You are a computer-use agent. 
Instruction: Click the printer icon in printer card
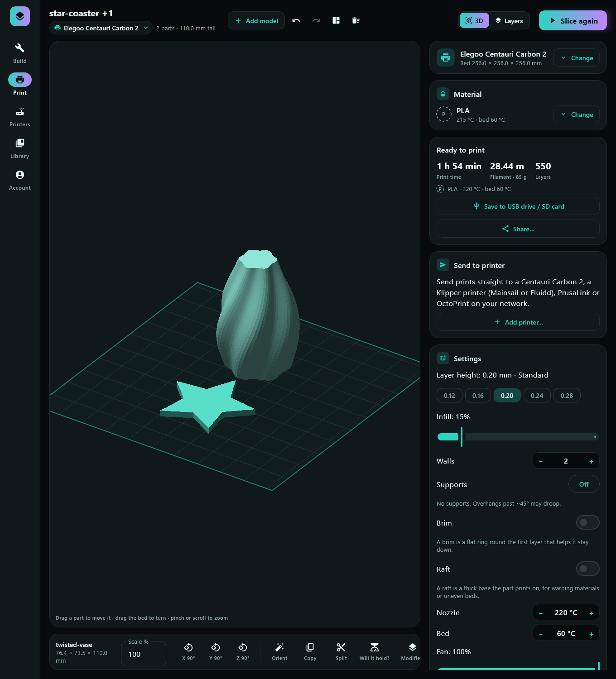click(446, 57)
